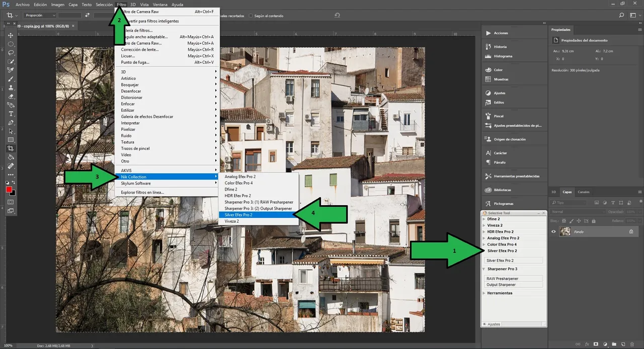Click the RAW Presharpener button
Image resolution: width=644 pixels, height=349 pixels.
click(x=514, y=279)
